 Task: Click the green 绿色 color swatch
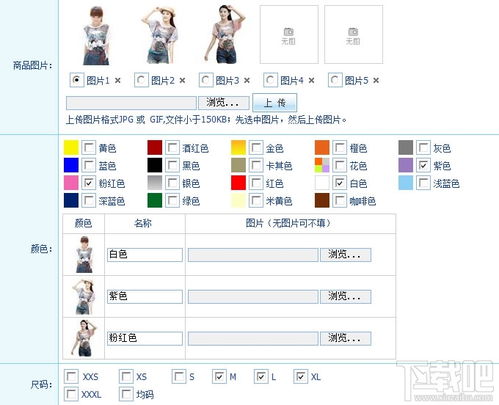[155, 200]
